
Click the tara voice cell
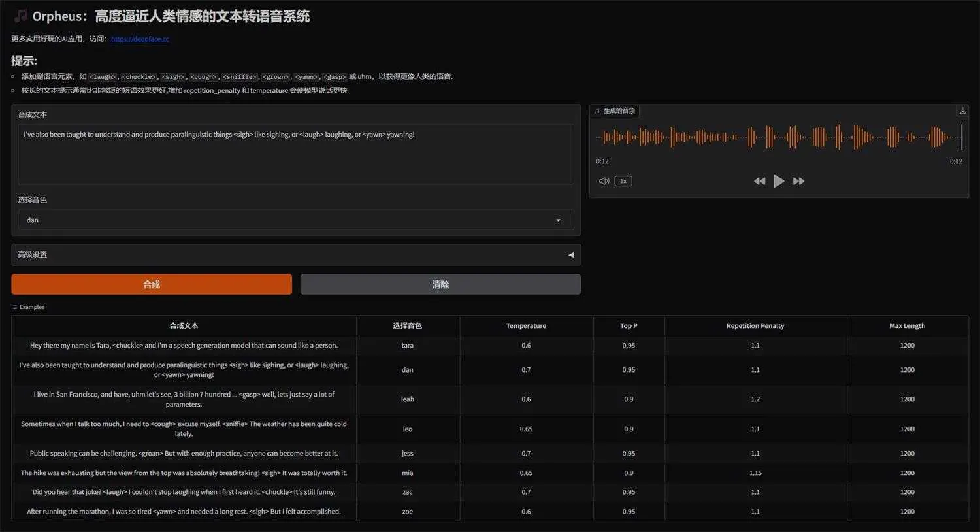408,346
